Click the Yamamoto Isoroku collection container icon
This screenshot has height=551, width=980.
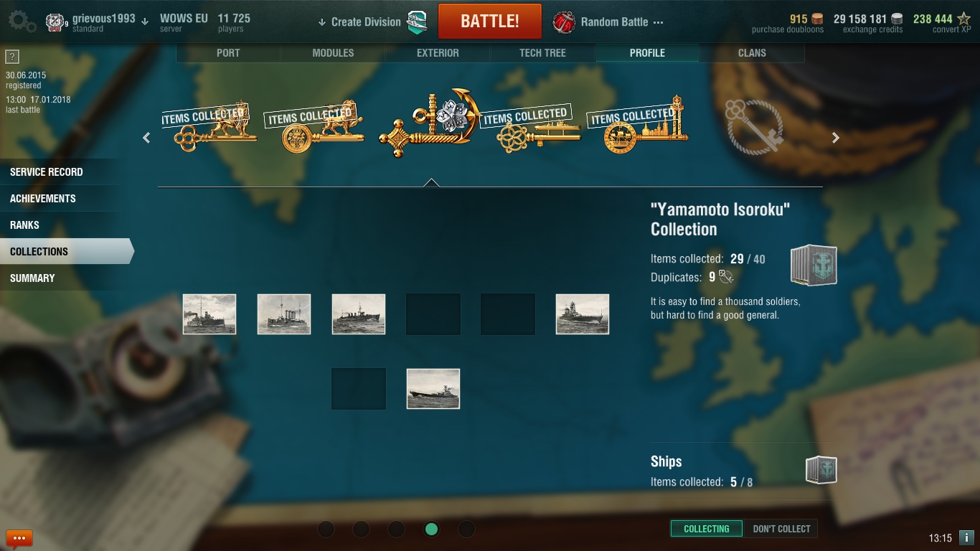(x=814, y=265)
